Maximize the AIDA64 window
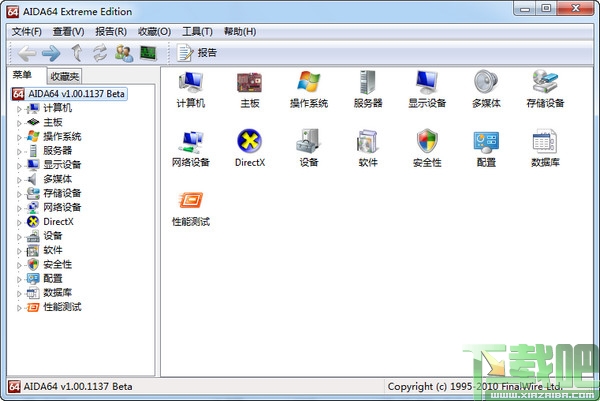Screen dimensions: 600x401 pyautogui.click(x=546, y=8)
